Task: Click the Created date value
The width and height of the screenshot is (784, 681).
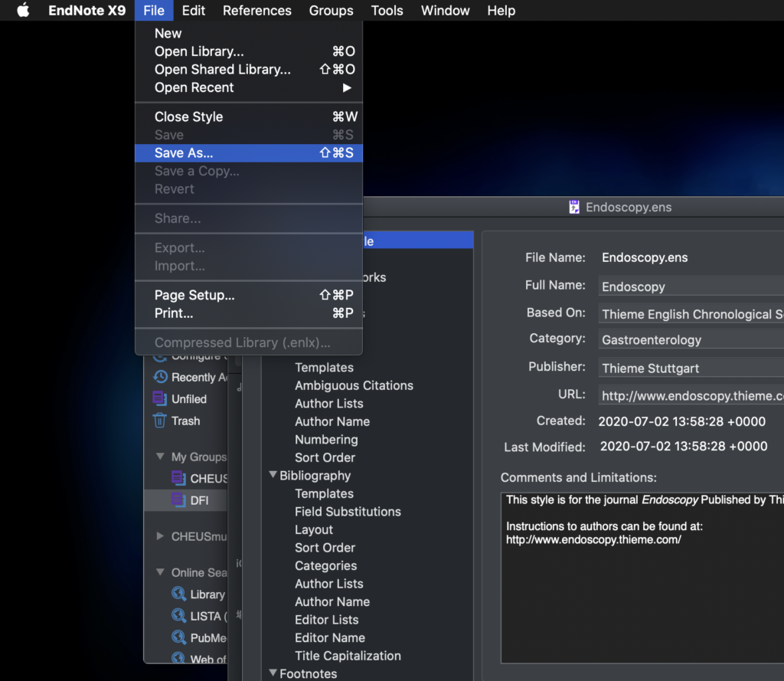Action: (682, 421)
